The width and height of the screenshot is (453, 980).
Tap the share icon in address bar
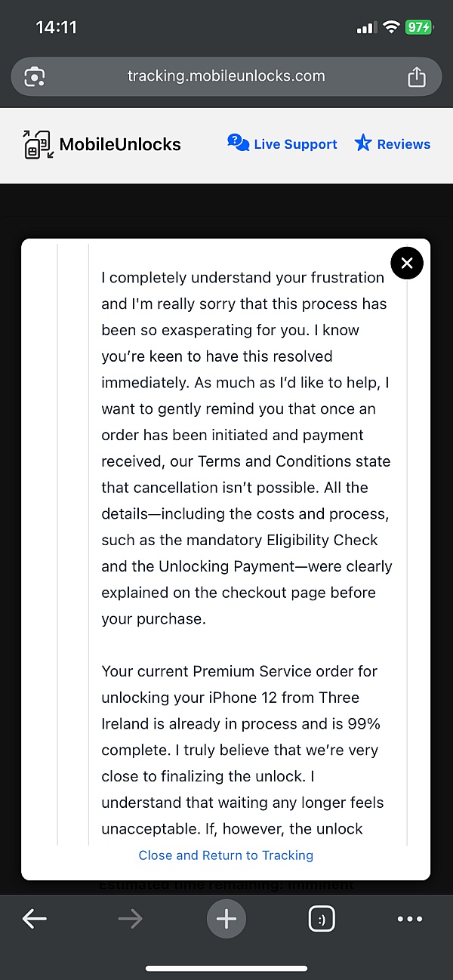417,77
